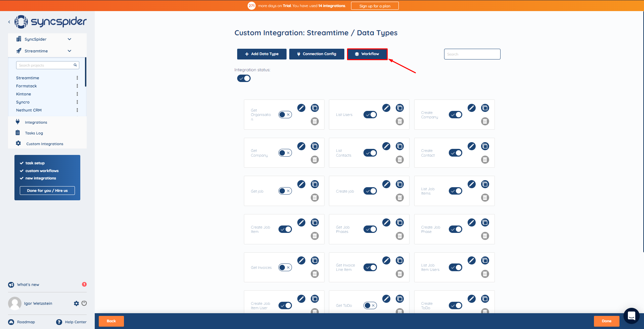
Task: Expand the SyncSpider dropdown in sidebar
Action: (70, 39)
